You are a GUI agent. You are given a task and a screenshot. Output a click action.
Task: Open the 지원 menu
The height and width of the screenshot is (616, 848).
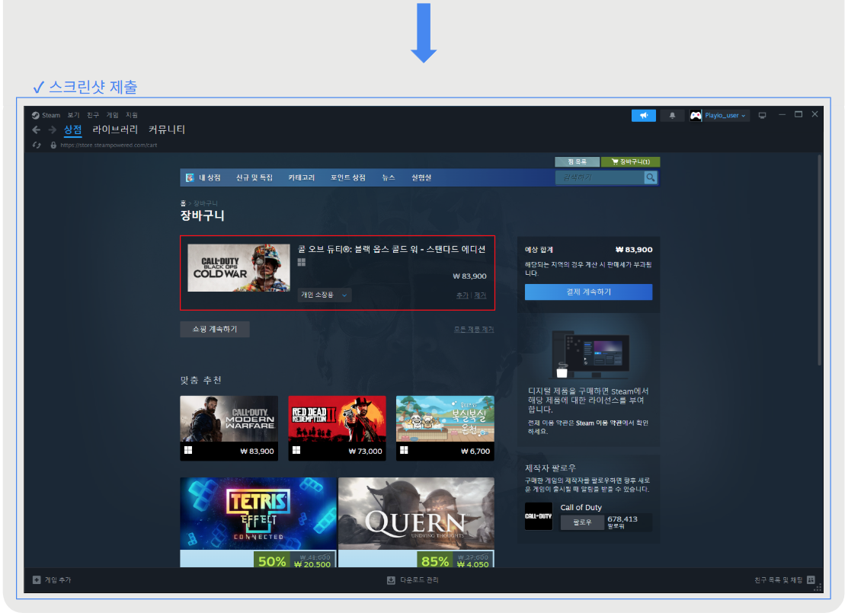coord(131,115)
